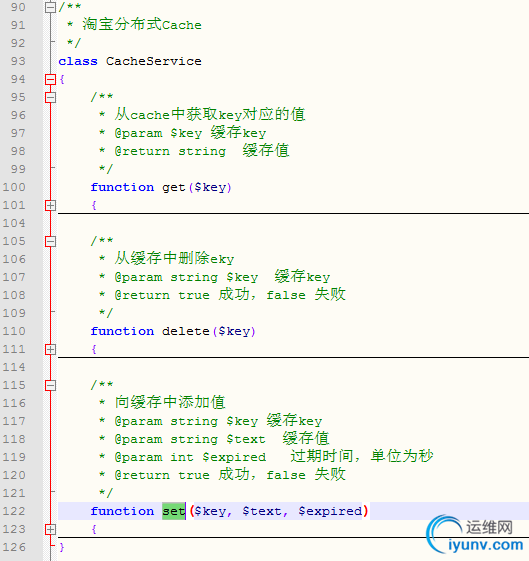Click '@return string' on line 98
Image resolution: width=529 pixels, height=561 pixels.
pyautogui.click(x=170, y=151)
